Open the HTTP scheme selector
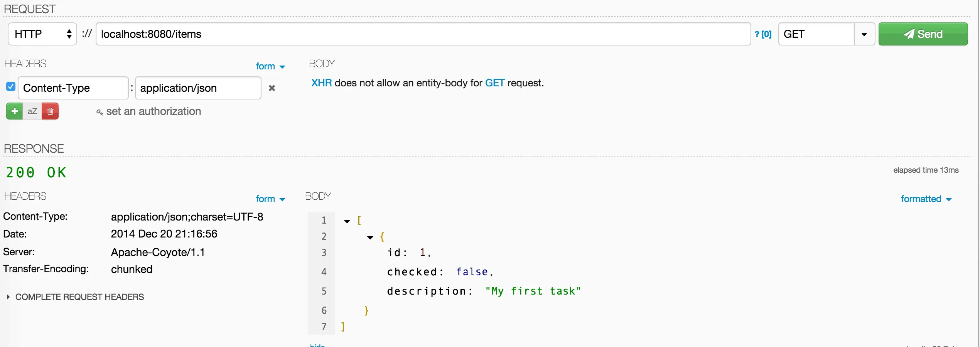The image size is (980, 347). tap(42, 34)
